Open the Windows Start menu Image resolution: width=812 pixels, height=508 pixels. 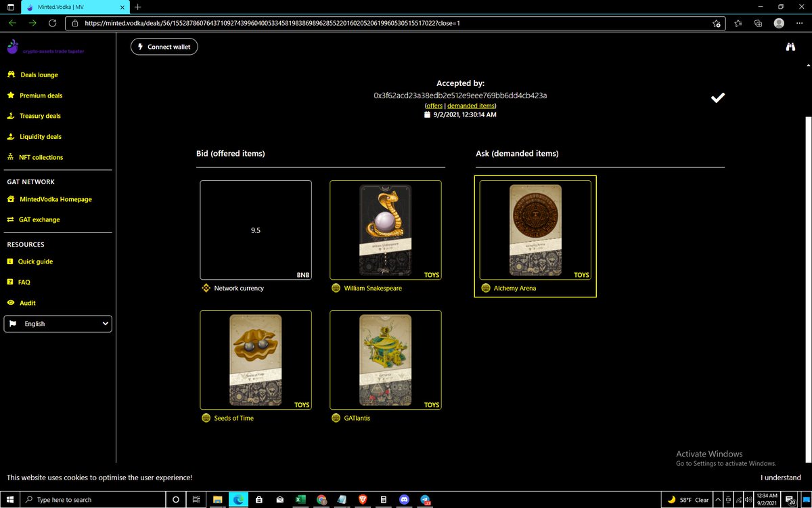[x=11, y=500]
